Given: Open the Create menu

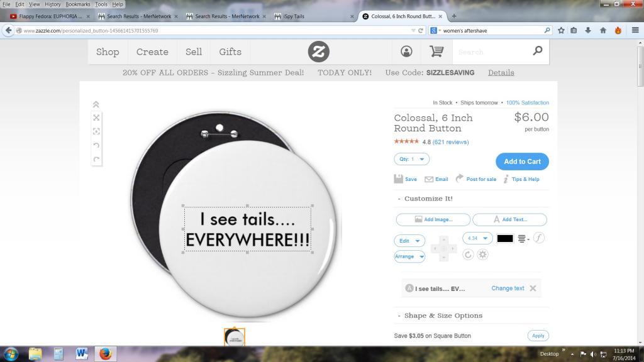Looking at the screenshot, I should (152, 52).
